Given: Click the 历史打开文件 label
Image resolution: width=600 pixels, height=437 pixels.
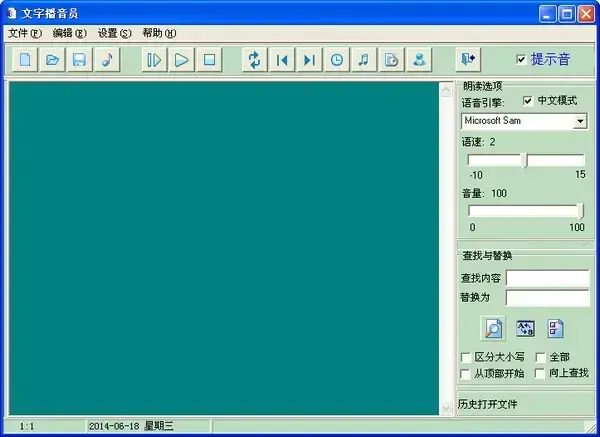Looking at the screenshot, I should 487,404.
